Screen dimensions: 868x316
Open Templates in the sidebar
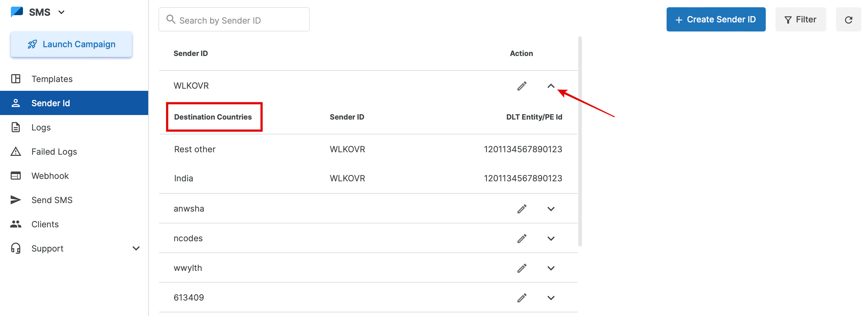coord(52,79)
